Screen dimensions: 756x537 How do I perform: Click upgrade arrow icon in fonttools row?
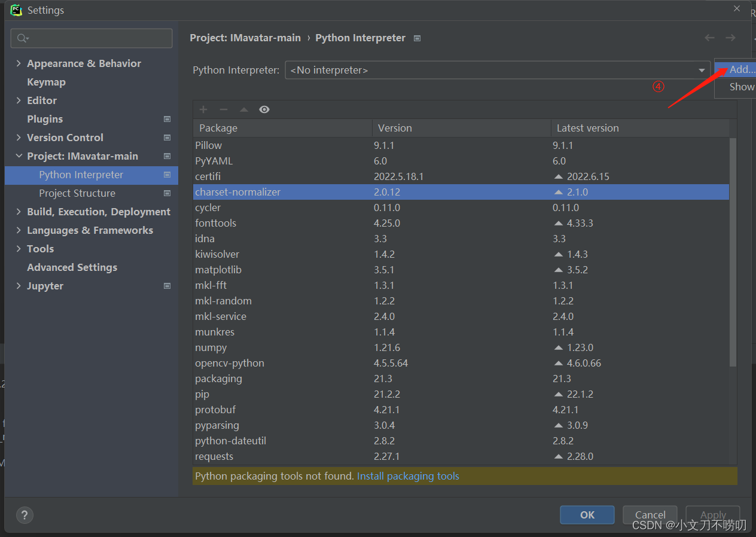[559, 224]
